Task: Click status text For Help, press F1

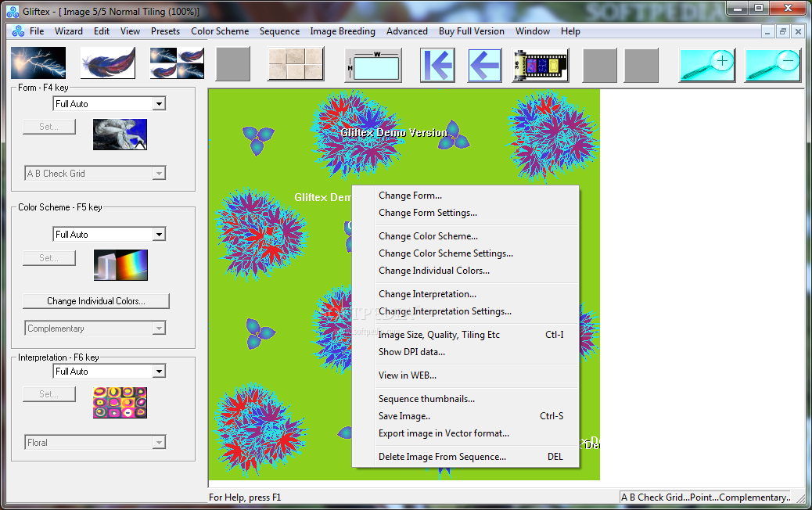Action: (x=245, y=497)
